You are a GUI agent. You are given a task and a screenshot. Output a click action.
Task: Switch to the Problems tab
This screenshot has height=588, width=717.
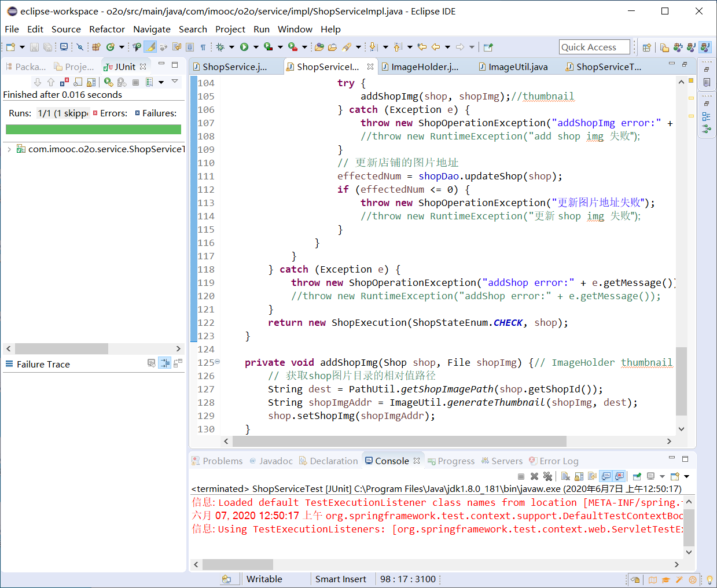[222, 461]
